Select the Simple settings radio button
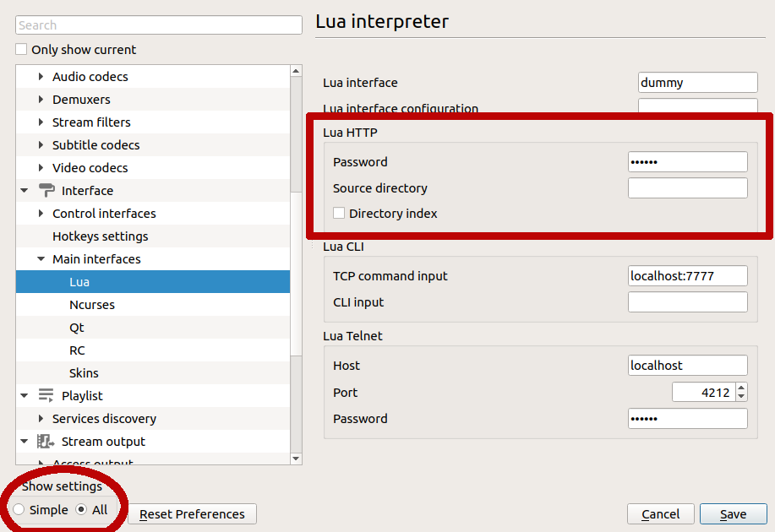 (19, 510)
